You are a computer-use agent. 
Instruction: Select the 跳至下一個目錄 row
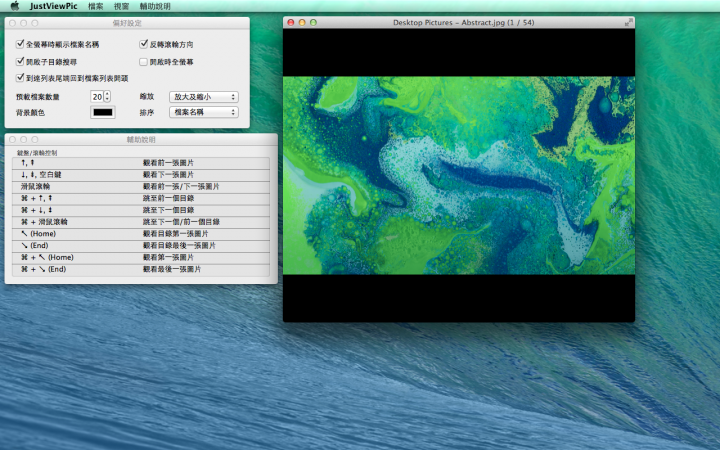(141, 210)
